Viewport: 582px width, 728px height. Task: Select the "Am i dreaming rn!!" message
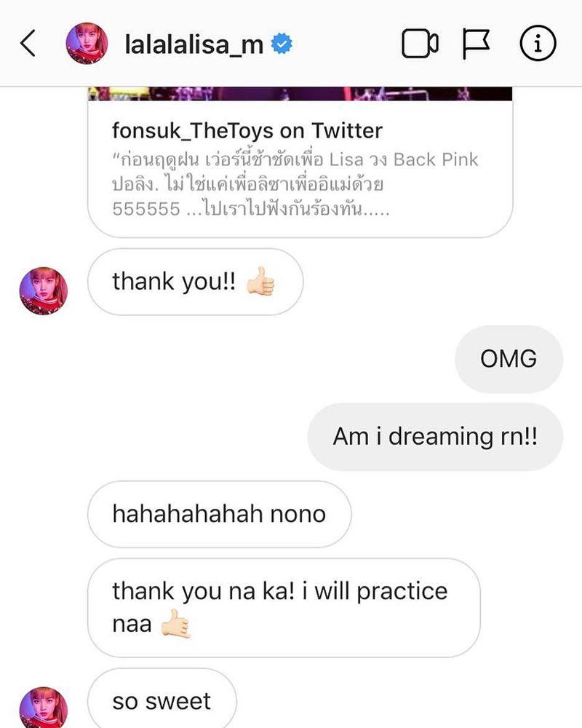(435, 436)
